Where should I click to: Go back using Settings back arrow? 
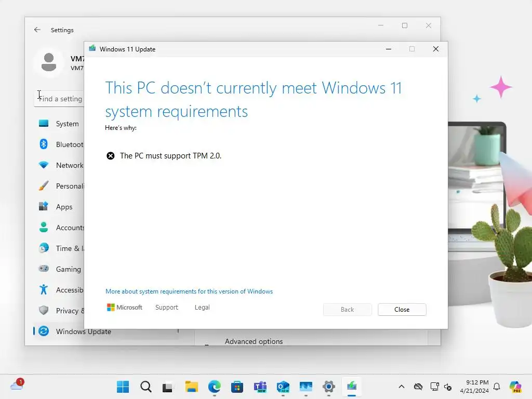(x=37, y=30)
